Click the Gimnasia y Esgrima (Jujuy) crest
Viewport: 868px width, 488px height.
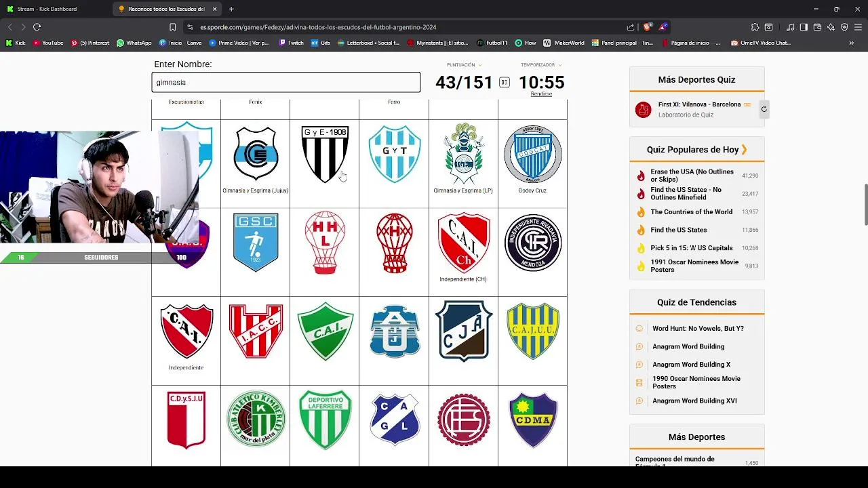coord(256,153)
